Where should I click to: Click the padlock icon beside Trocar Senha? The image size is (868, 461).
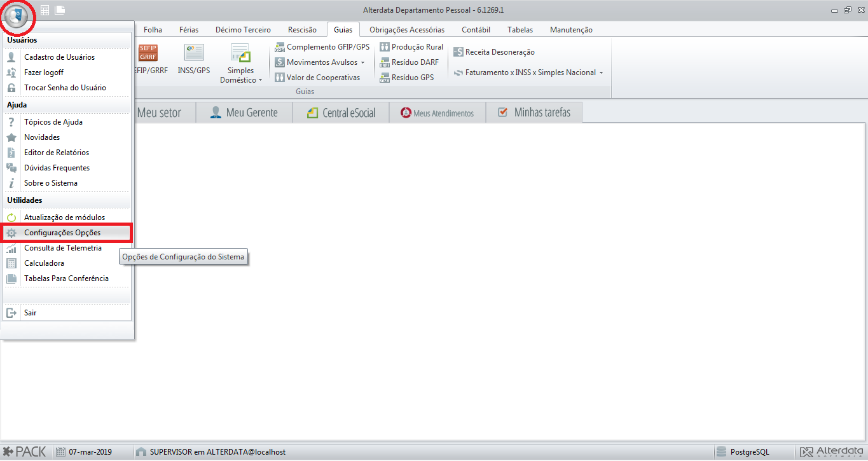click(11, 88)
